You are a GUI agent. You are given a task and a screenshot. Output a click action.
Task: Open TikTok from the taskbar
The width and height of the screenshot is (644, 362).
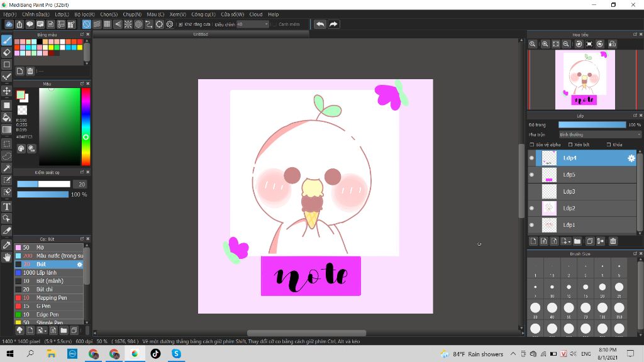click(x=156, y=354)
